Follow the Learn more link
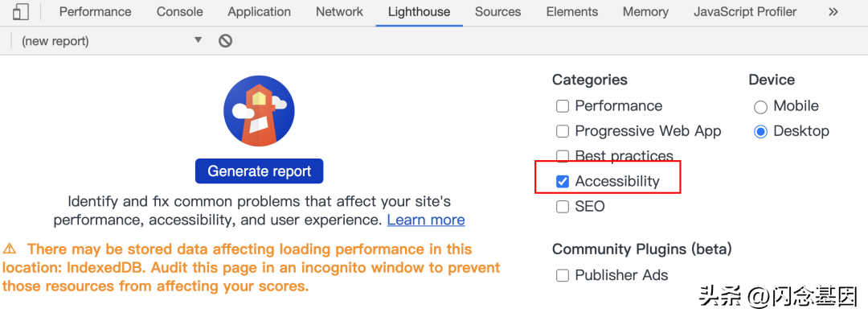 (426, 220)
